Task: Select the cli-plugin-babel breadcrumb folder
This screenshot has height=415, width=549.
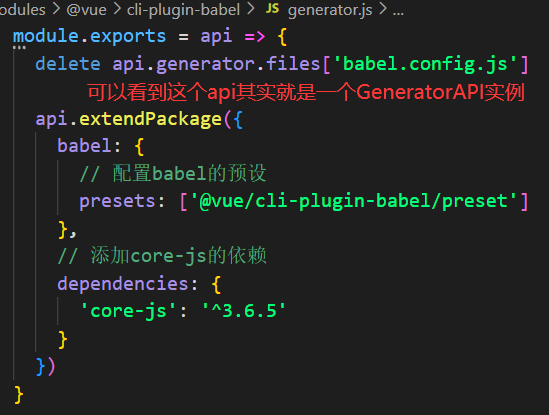Action: 183,10
